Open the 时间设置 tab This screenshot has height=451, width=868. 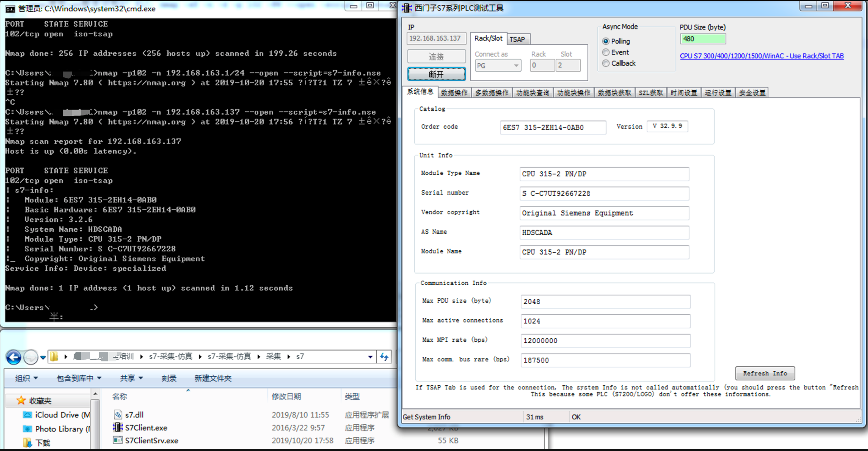coord(683,93)
